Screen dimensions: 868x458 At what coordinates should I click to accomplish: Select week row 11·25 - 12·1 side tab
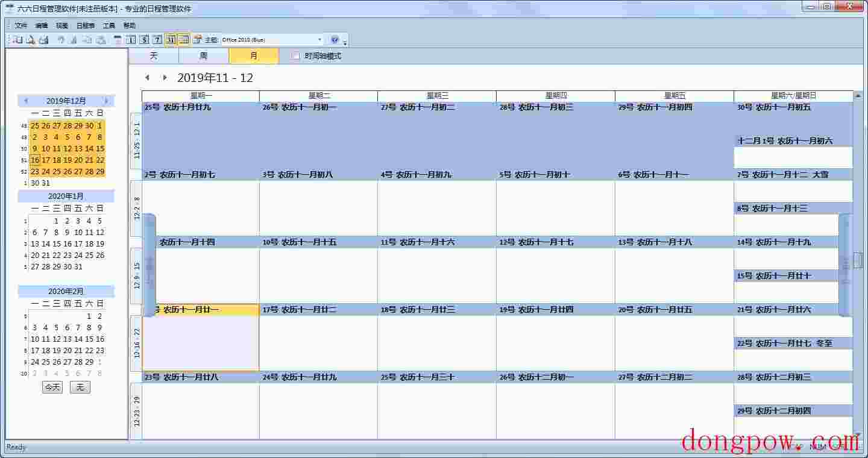(136, 141)
